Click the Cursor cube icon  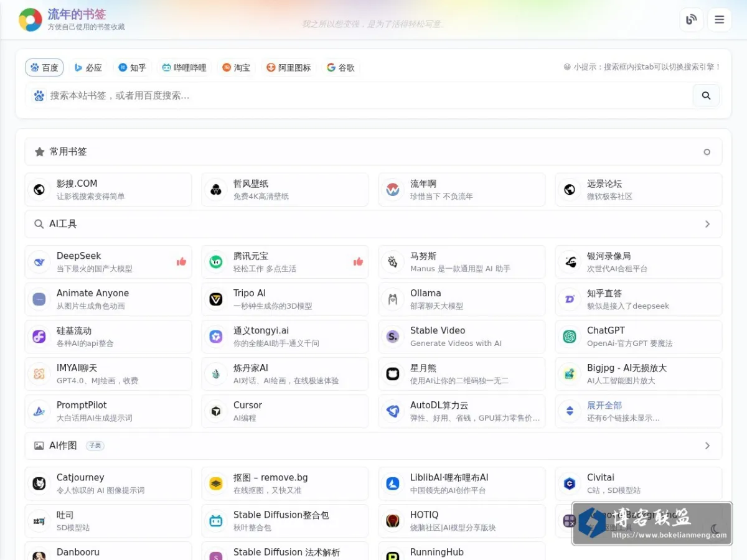click(216, 411)
